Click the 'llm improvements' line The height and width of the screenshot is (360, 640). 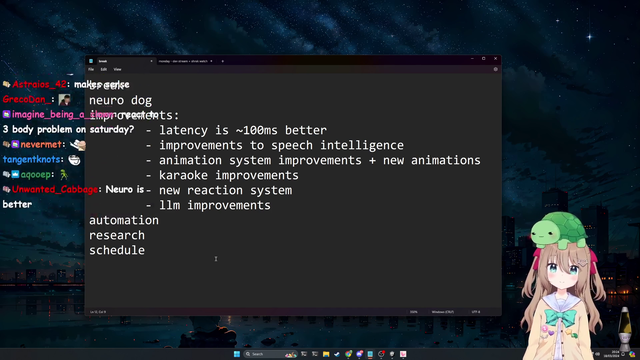[215, 205]
